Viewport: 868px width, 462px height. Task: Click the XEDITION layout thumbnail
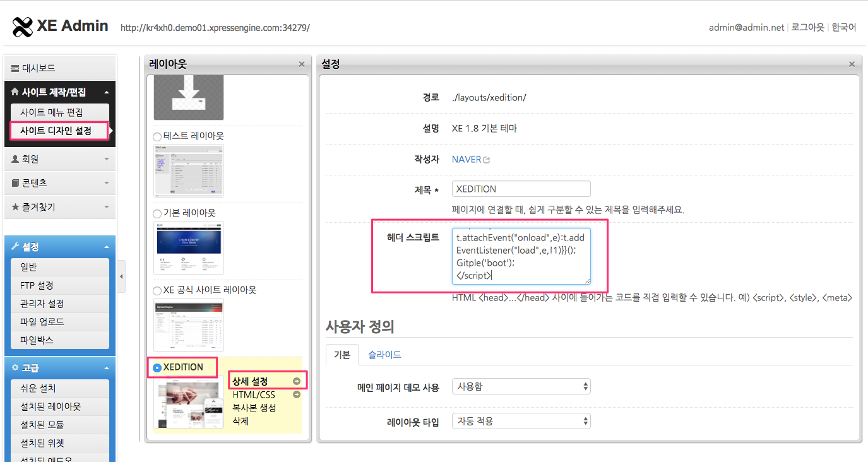189,402
